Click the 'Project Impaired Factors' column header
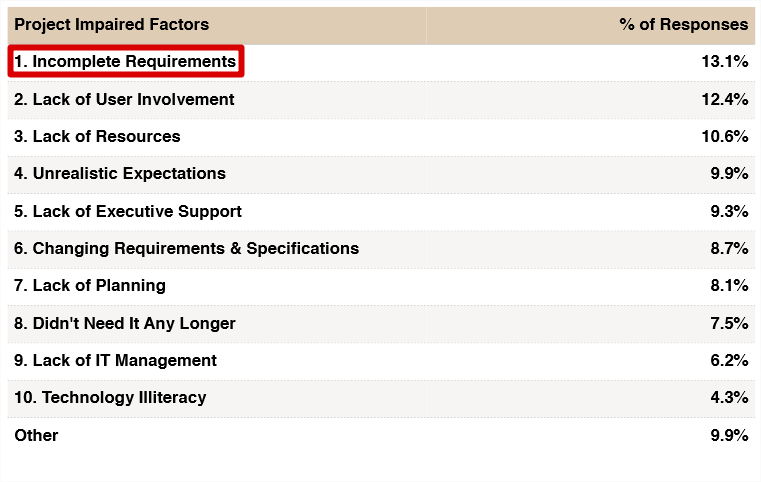The image size is (761, 482). click(x=111, y=24)
